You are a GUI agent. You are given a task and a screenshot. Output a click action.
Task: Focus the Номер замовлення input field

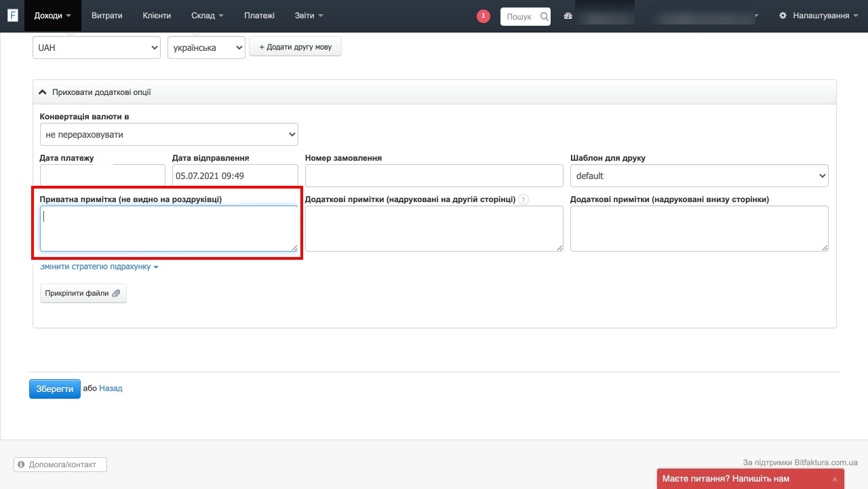click(x=434, y=176)
